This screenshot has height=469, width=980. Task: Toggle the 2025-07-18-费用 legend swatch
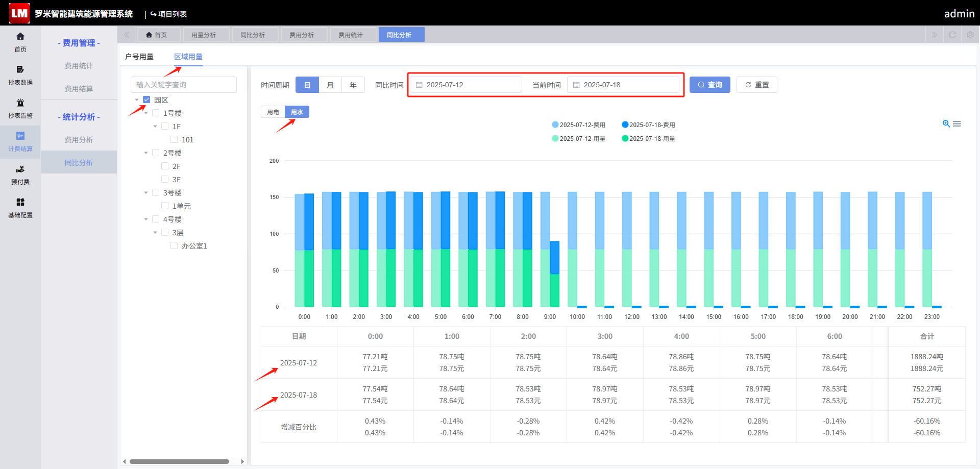[x=625, y=125]
